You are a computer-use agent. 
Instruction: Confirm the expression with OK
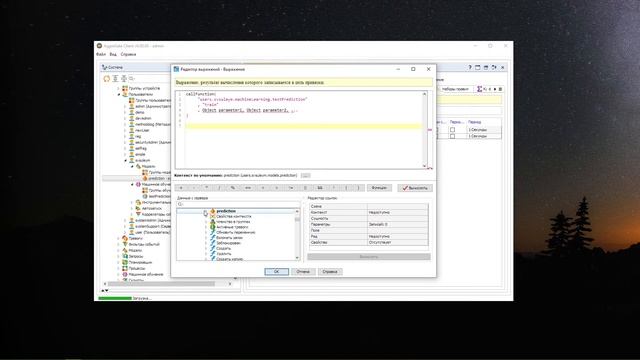pos(276,271)
